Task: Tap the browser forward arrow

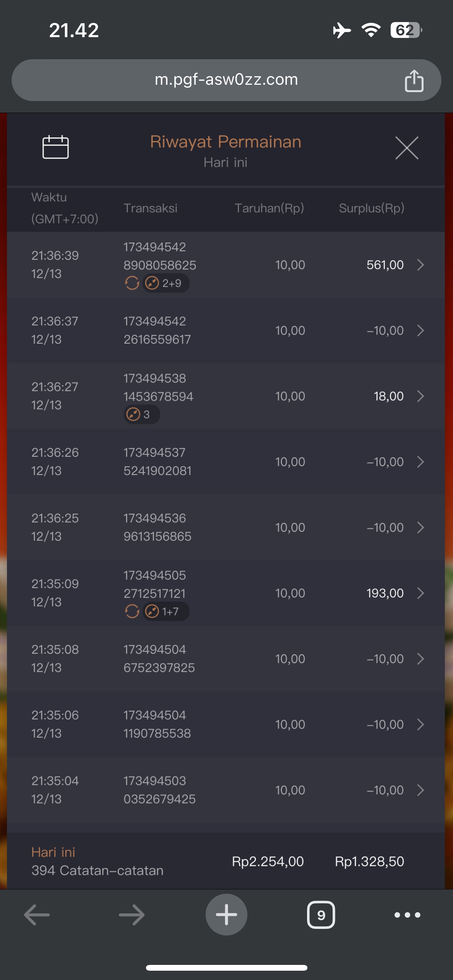Action: (132, 915)
